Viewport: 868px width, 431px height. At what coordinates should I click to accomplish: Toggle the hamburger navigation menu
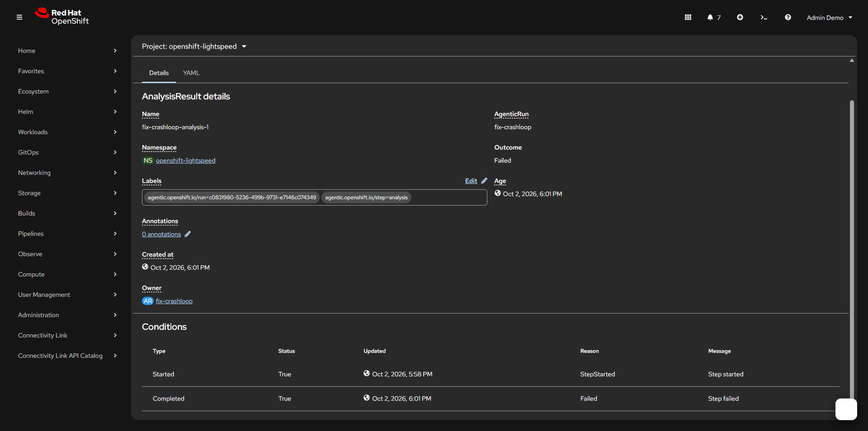pos(19,17)
